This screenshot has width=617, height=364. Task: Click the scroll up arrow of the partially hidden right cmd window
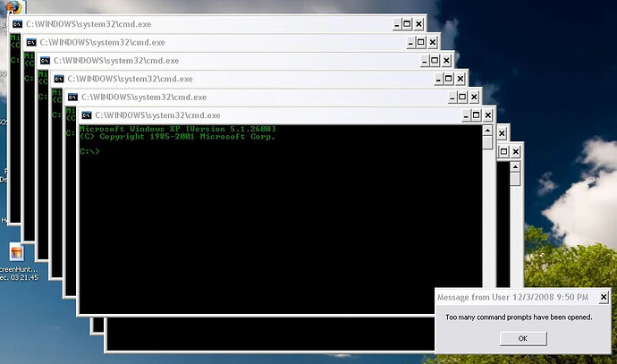click(515, 167)
